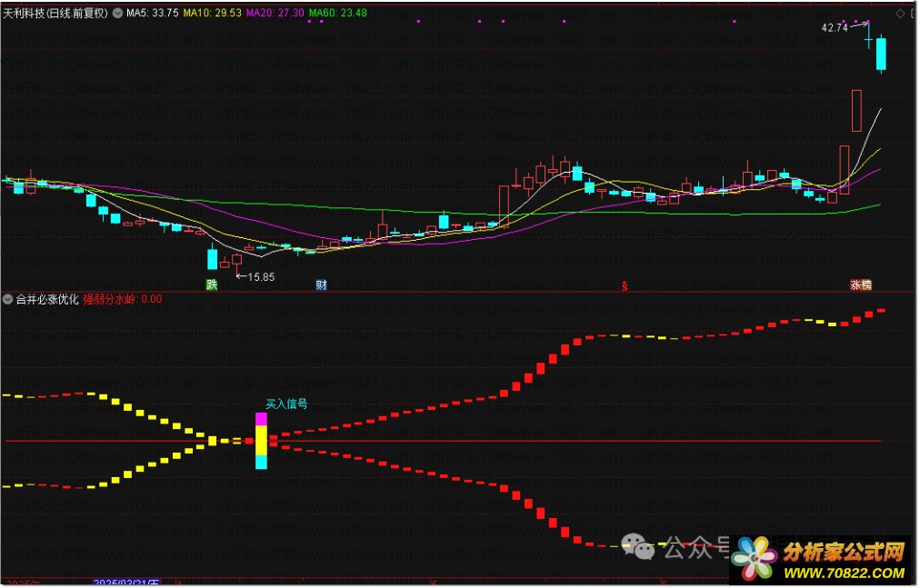Click the MA5: 33.75 value
This screenshot has width=920, height=588.
click(x=153, y=13)
